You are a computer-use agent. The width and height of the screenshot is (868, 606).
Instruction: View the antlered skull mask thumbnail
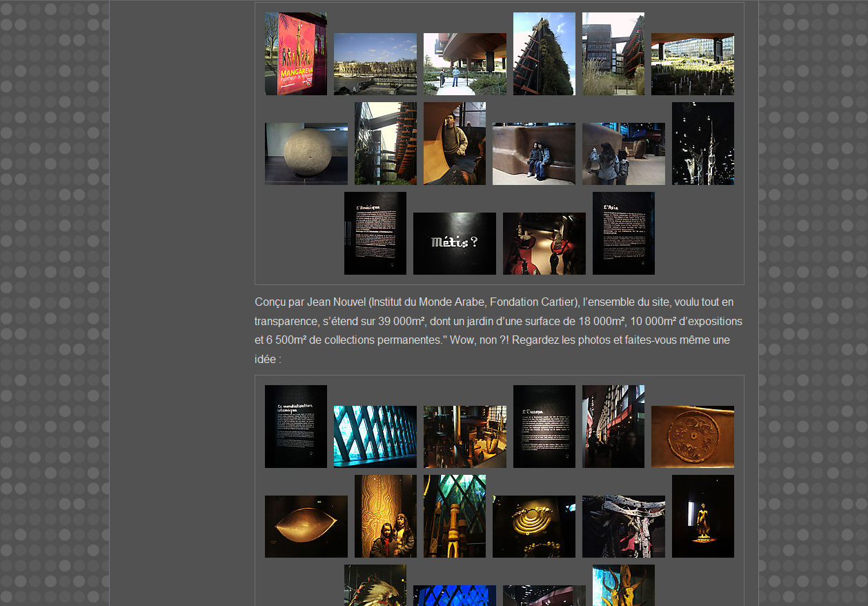623,585
